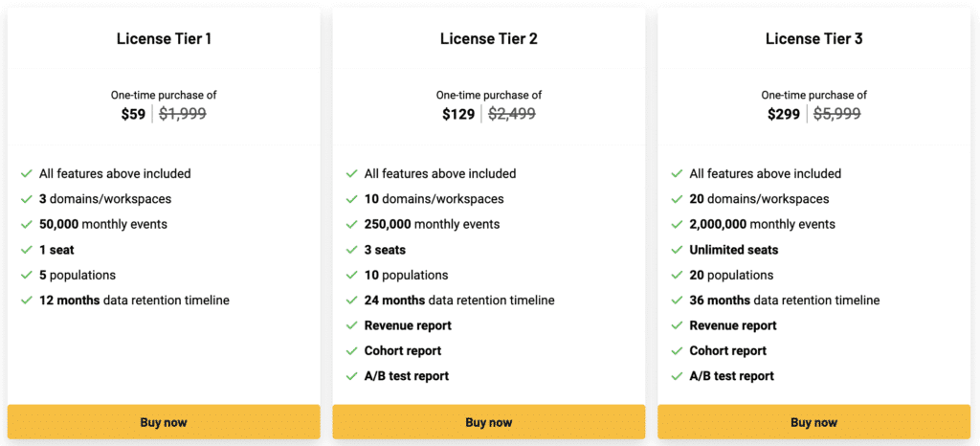Image resolution: width=980 pixels, height=446 pixels.
Task: Select Buy now under License Tier 3
Action: [x=813, y=422]
